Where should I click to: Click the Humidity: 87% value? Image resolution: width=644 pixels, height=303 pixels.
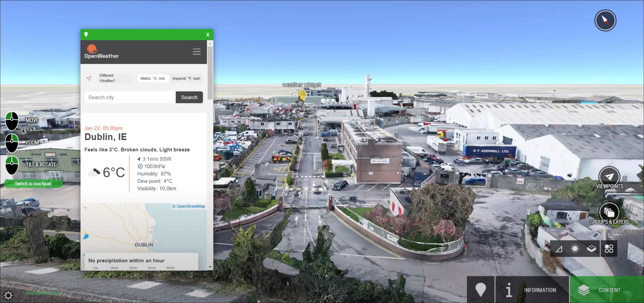pyautogui.click(x=154, y=174)
